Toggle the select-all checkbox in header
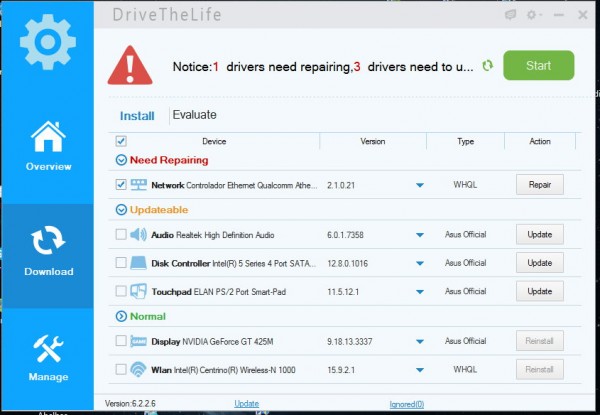The width and height of the screenshot is (600, 415). coord(121,141)
